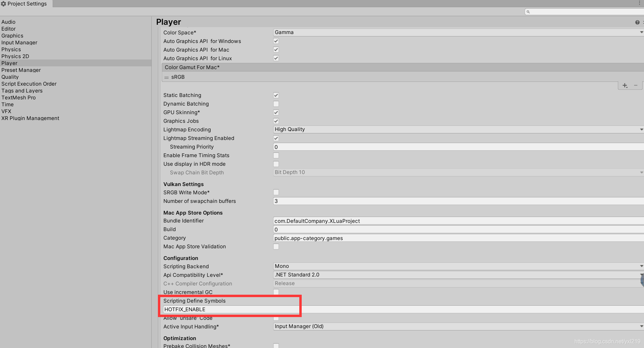Select Graphics settings category

coord(76,36)
